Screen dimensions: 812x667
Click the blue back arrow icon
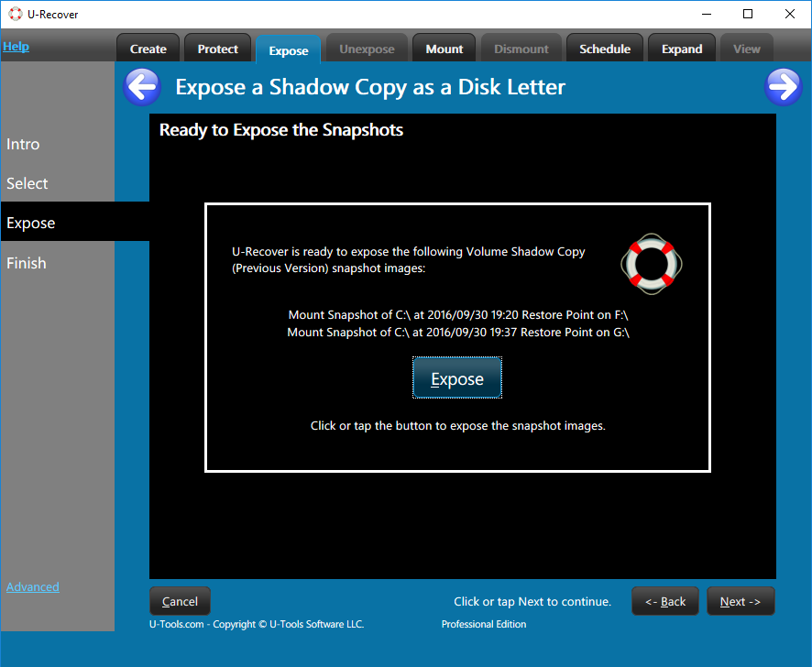(x=142, y=87)
